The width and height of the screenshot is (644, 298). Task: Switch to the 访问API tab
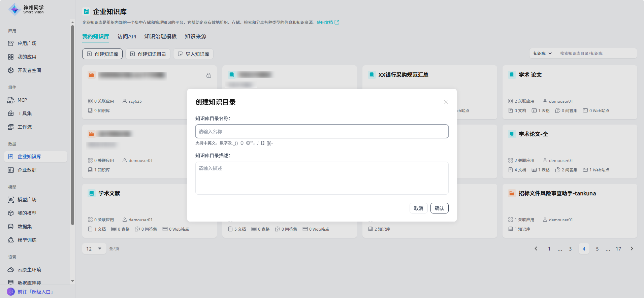tap(127, 36)
